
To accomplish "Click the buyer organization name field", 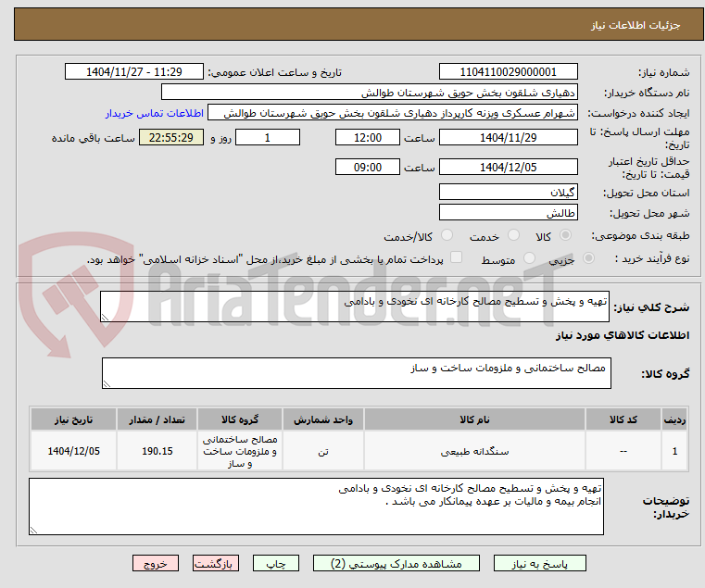I will coord(369,93).
